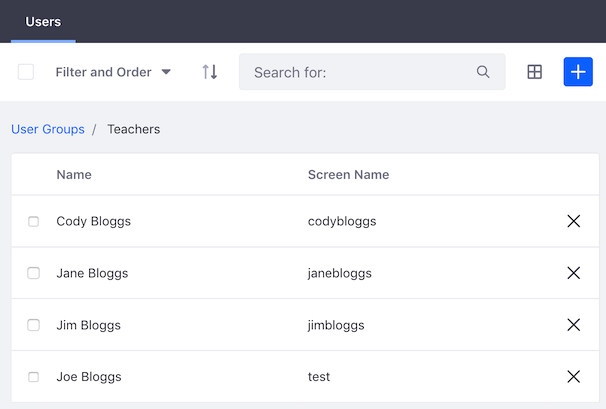Open the Filter and Order dropdown
This screenshot has width=606, height=409.
coord(113,72)
